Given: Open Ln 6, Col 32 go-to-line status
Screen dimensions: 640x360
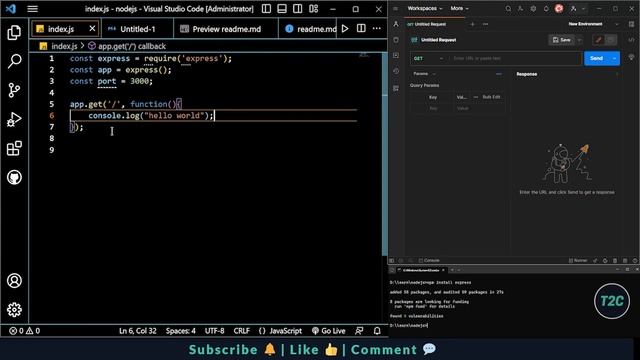Looking at the screenshot, I should pos(138,331).
